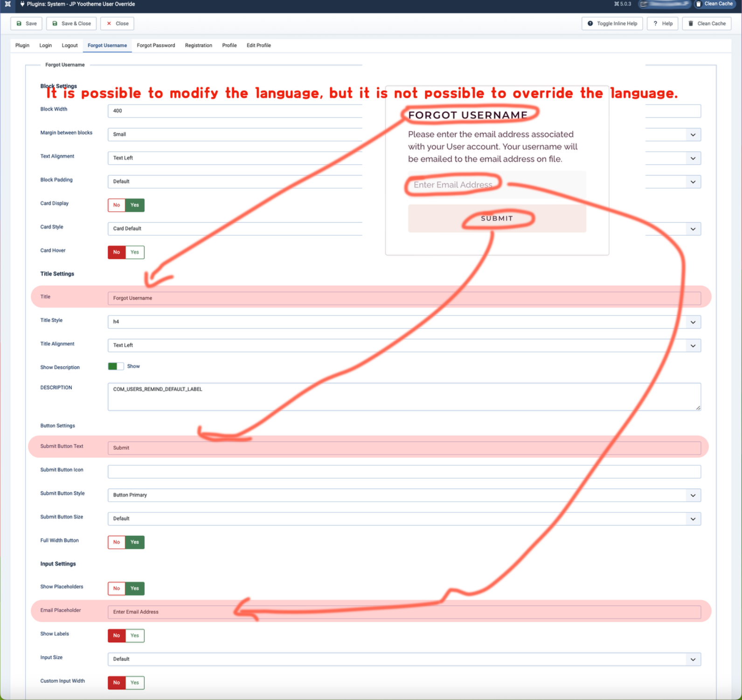Open the Registration tab
This screenshot has height=700, width=742.
[x=198, y=46]
